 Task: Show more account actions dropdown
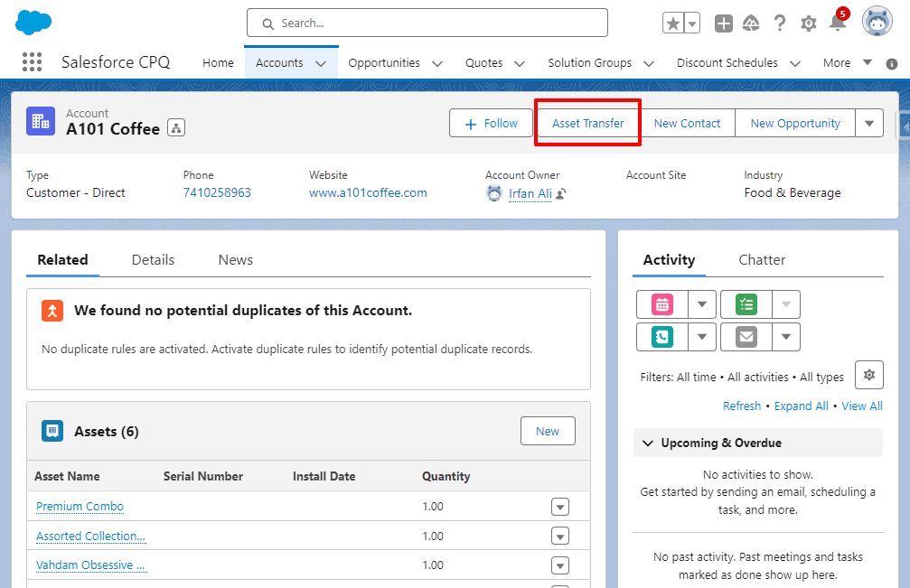click(869, 124)
